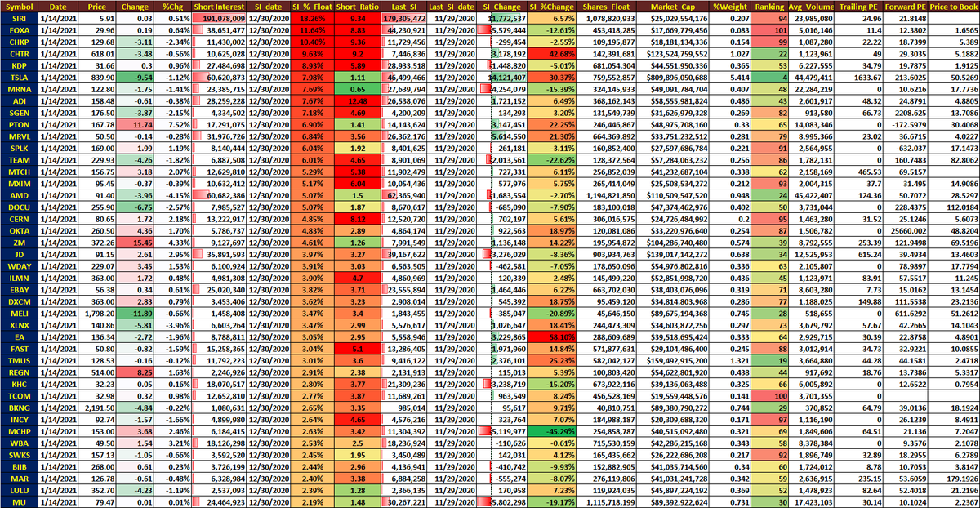Click the %Chg column header
The height and width of the screenshot is (508, 980).
pos(173,6)
